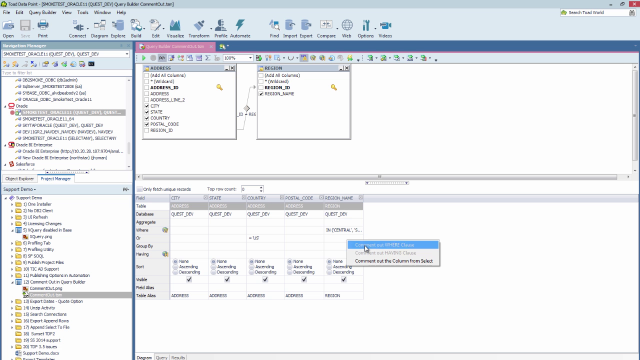This screenshot has width=640, height=360.
Task: Open the Tools menu
Action: click(82, 12)
